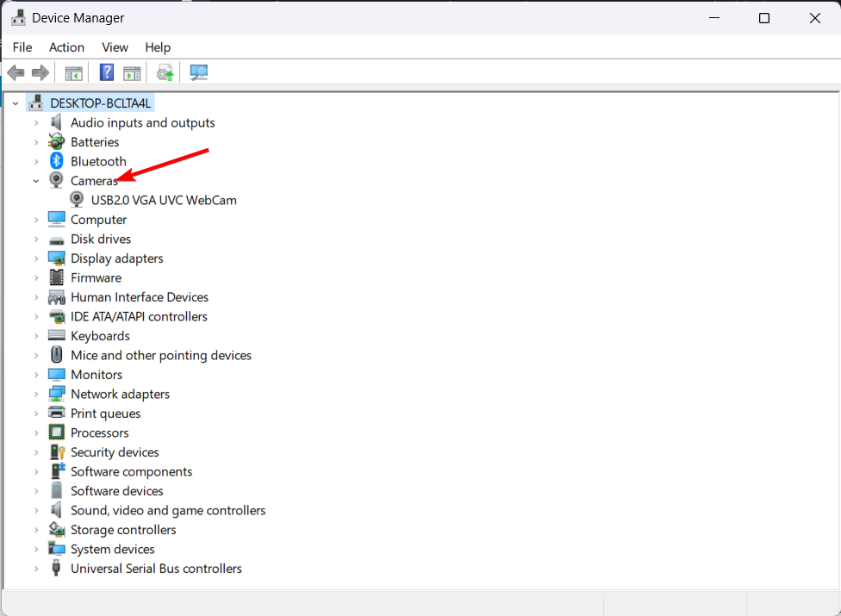Select the DESKTOP-BCLTA4L computer name
The height and width of the screenshot is (616, 841).
(x=100, y=103)
